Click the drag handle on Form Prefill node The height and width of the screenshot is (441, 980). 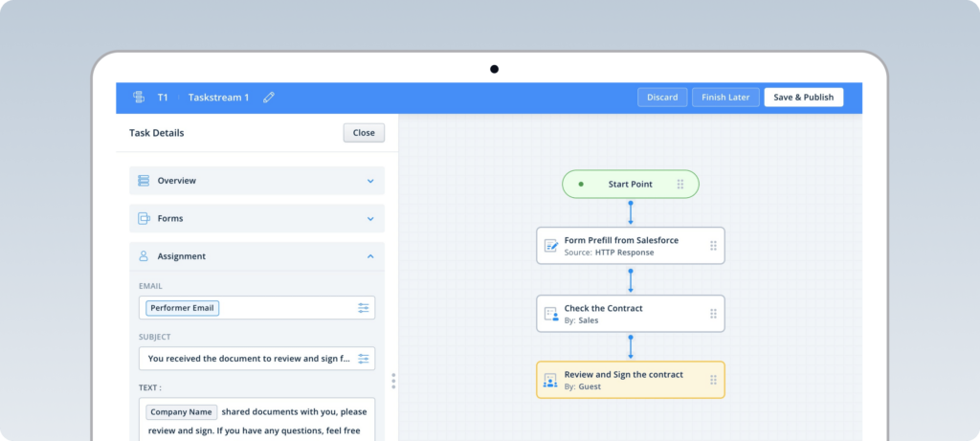pos(713,246)
